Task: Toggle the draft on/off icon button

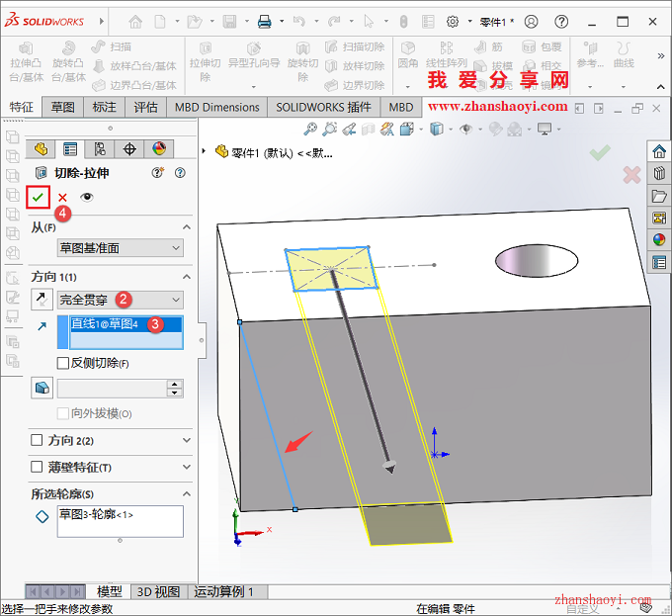Action: (42, 388)
